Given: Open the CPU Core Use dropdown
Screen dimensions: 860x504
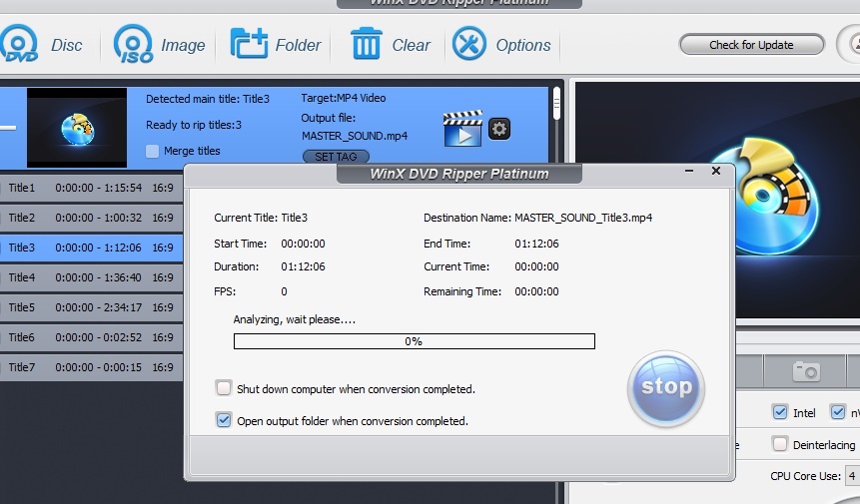Looking at the screenshot, I should coord(852,475).
